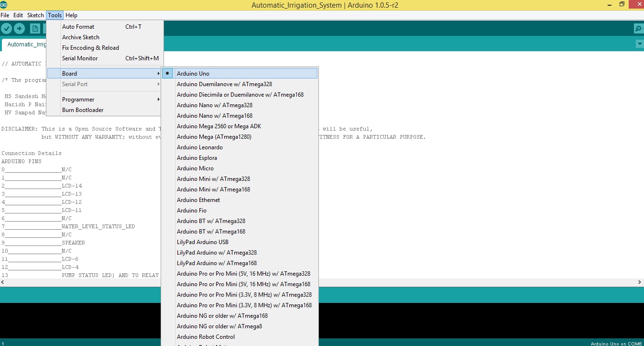Click the Upload arrow toolbar icon
This screenshot has width=644, height=346.
coord(19,29)
